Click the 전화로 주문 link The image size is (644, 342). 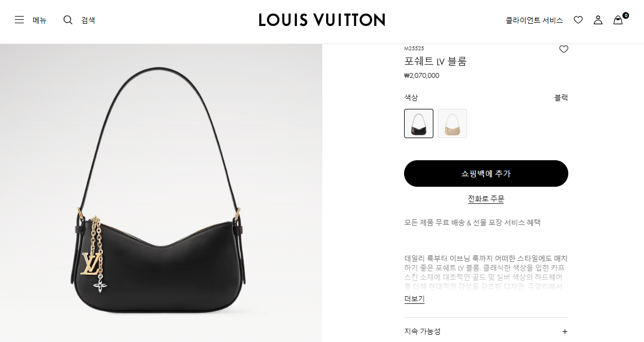486,199
